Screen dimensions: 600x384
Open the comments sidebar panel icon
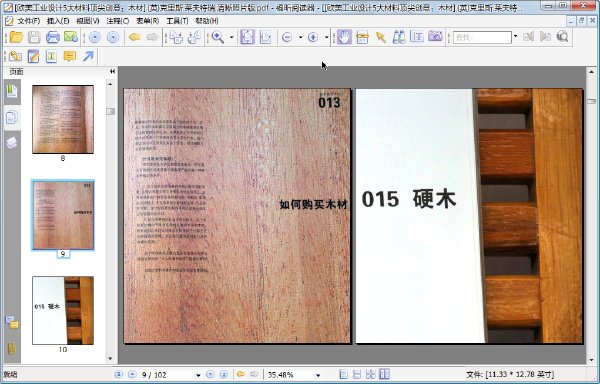coord(11,322)
